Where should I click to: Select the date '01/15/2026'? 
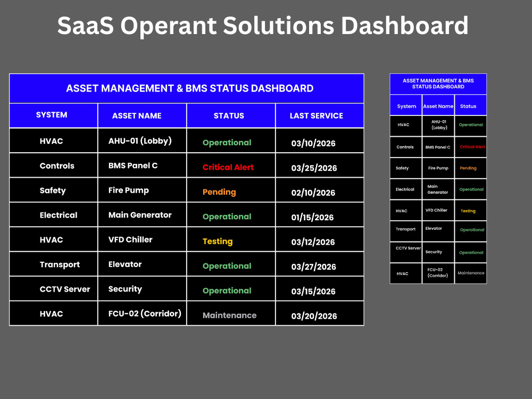point(312,217)
